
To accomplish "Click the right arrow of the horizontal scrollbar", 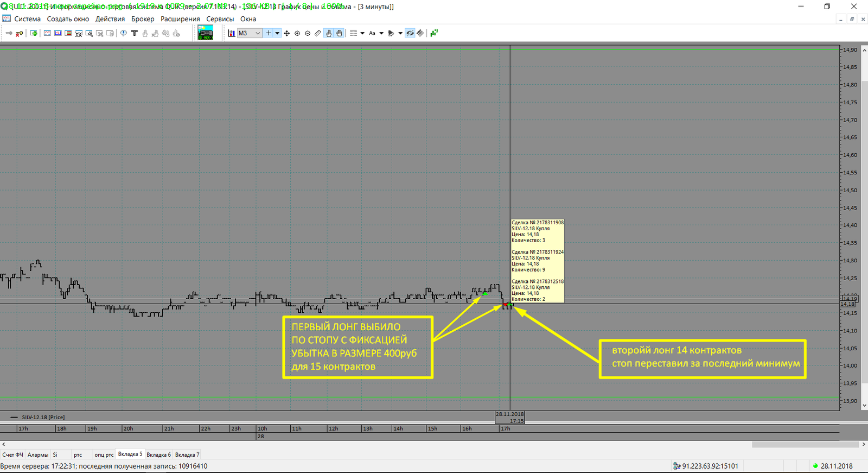I will [x=864, y=444].
